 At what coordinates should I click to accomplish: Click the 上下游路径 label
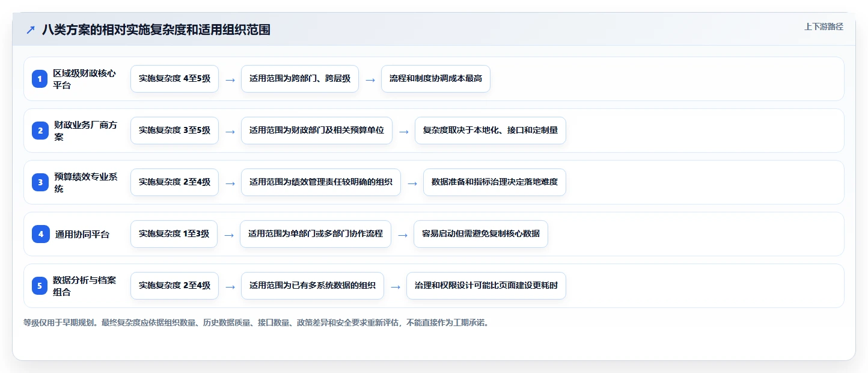click(x=824, y=26)
